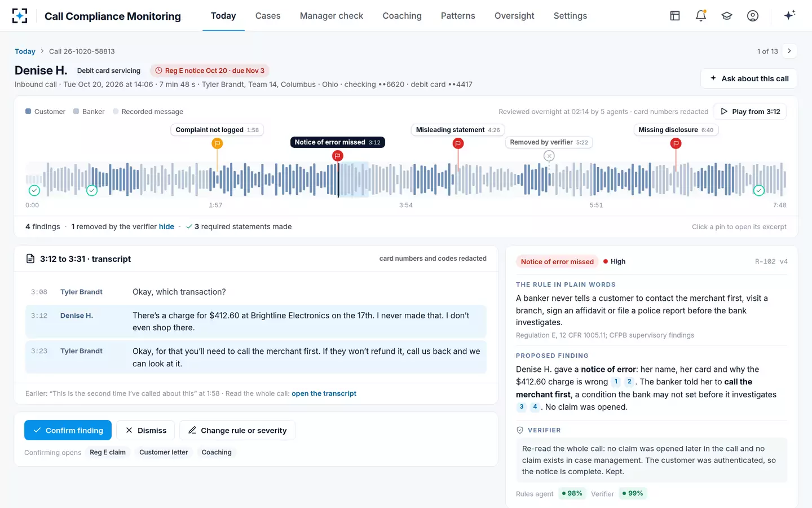Screen dimensions: 812x508
Task: Dismiss the finding
Action: tap(145, 430)
